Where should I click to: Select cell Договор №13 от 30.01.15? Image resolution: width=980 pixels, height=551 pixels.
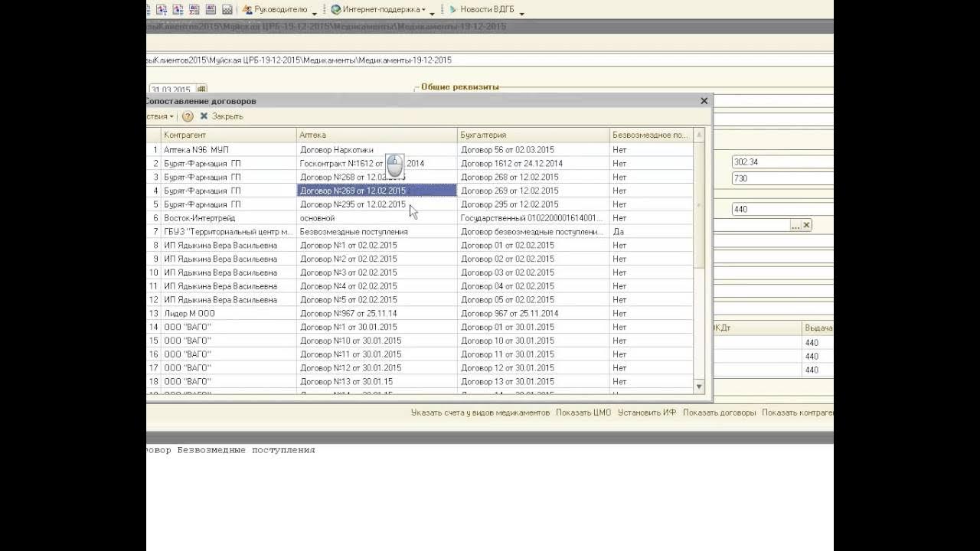377,382
